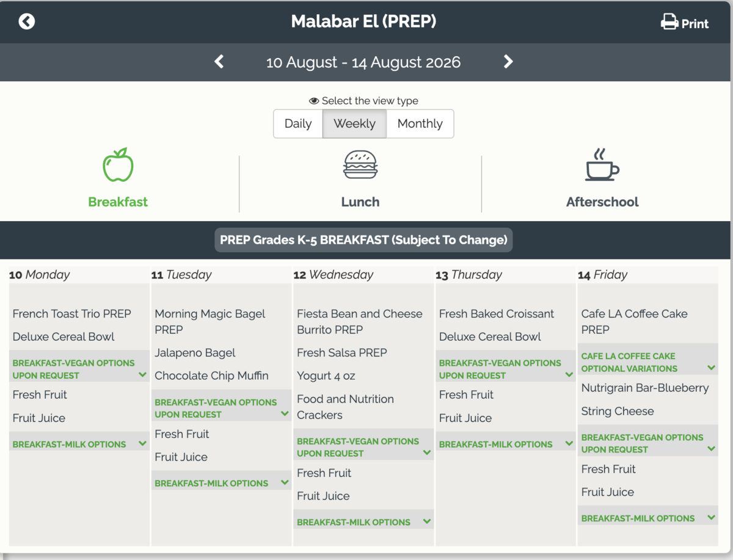This screenshot has height=560, width=733.
Task: Switch to Weekly view
Action: [354, 124]
